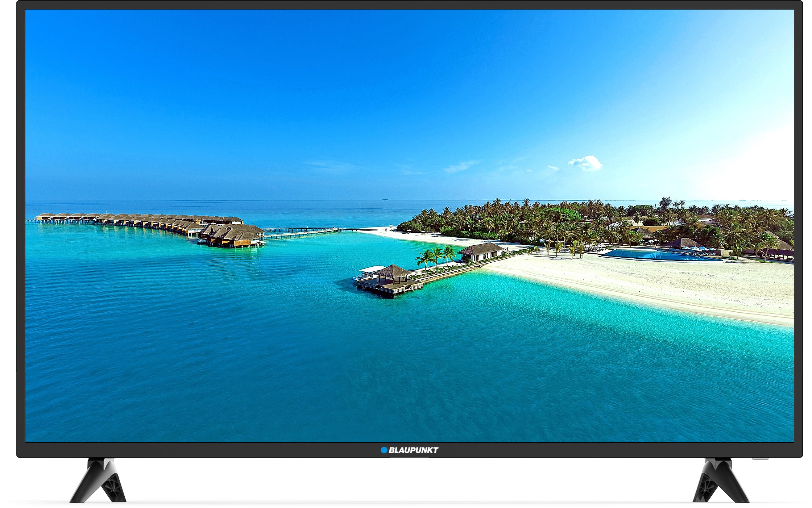Click the power indicator under bezel

click(760, 459)
